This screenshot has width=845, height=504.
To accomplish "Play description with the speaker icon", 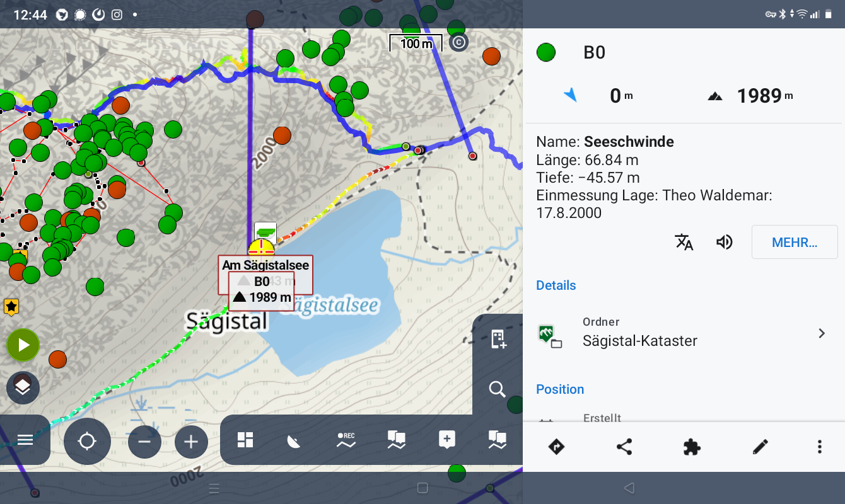I will (x=725, y=242).
